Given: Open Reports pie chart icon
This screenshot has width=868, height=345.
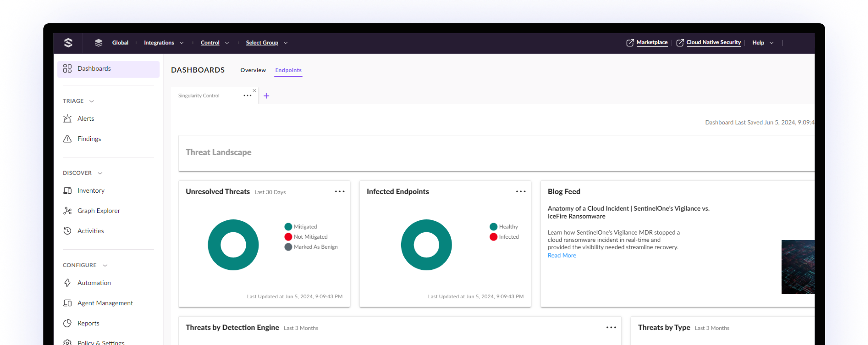Looking at the screenshot, I should [67, 323].
